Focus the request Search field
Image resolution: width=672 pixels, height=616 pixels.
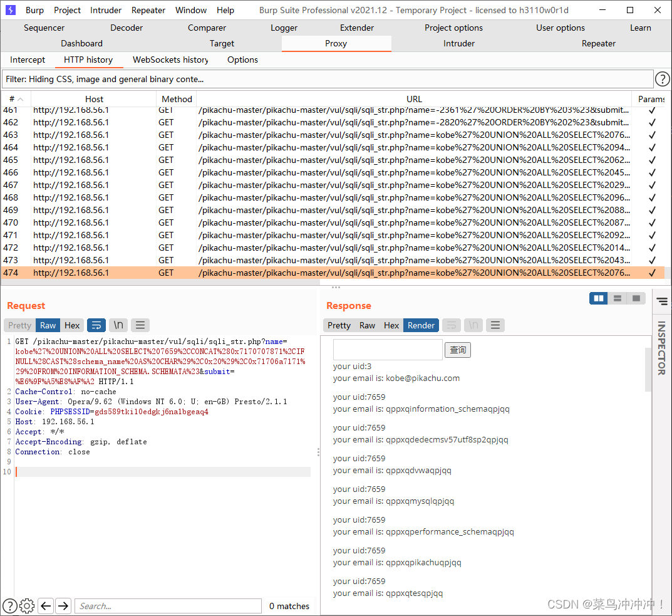click(x=168, y=606)
